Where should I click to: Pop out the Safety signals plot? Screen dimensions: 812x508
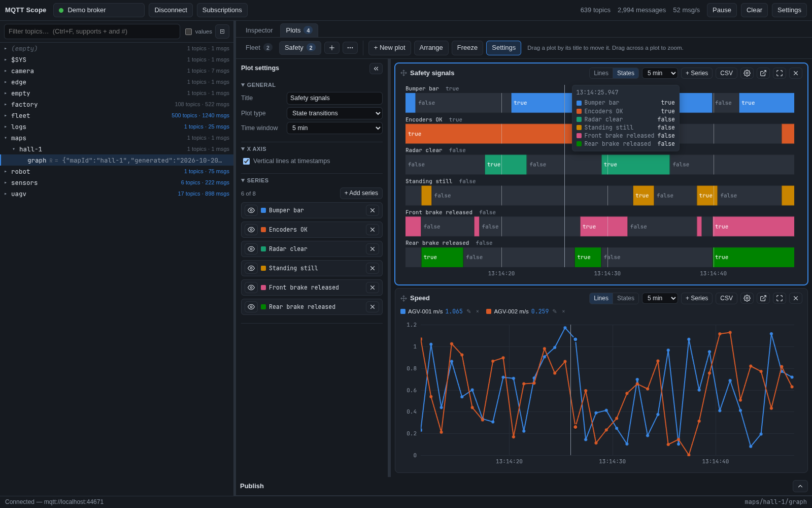point(763,73)
